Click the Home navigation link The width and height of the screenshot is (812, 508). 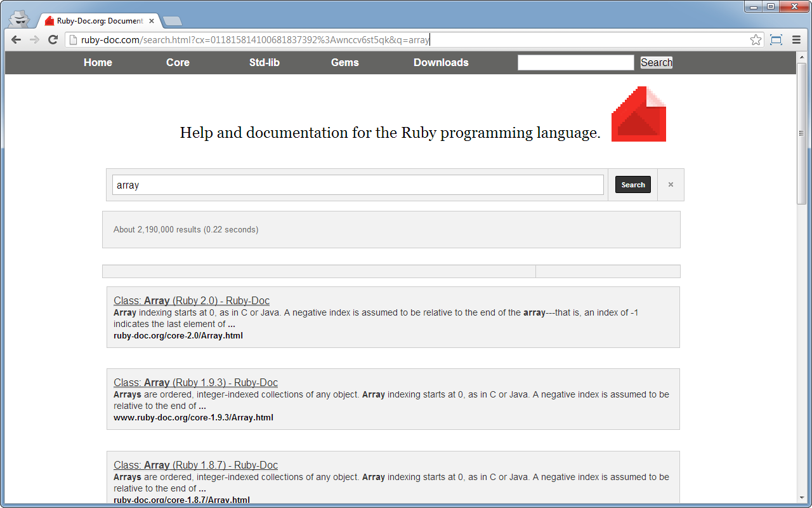(x=98, y=62)
